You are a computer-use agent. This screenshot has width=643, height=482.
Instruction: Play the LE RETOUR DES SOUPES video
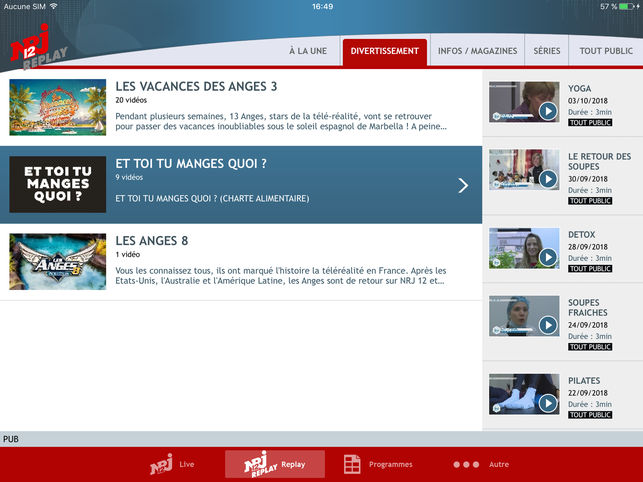pyautogui.click(x=548, y=179)
